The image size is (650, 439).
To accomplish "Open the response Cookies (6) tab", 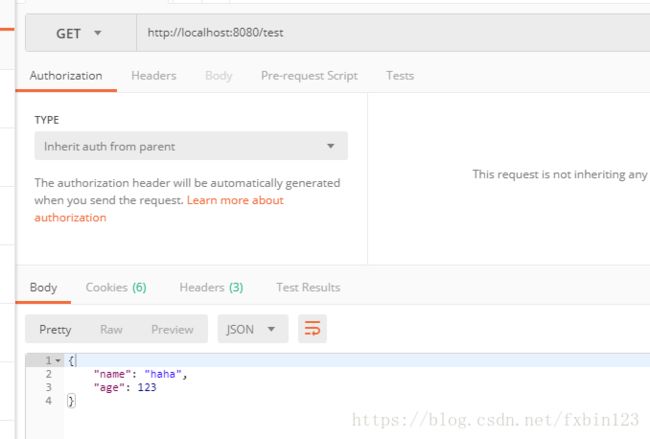I will (x=116, y=288).
